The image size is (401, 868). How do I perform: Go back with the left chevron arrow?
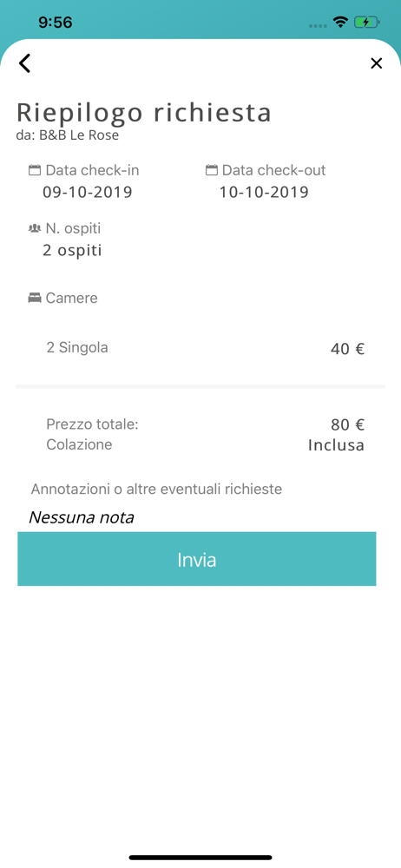(24, 63)
